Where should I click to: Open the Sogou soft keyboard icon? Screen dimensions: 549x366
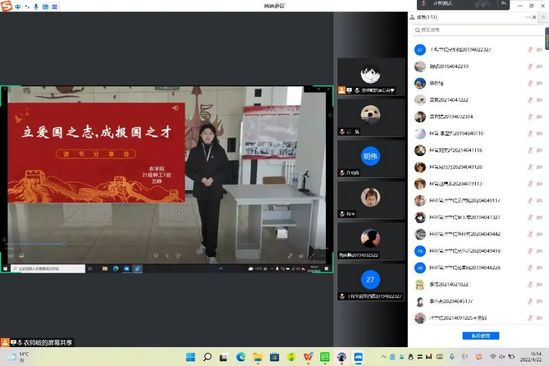(x=46, y=6)
